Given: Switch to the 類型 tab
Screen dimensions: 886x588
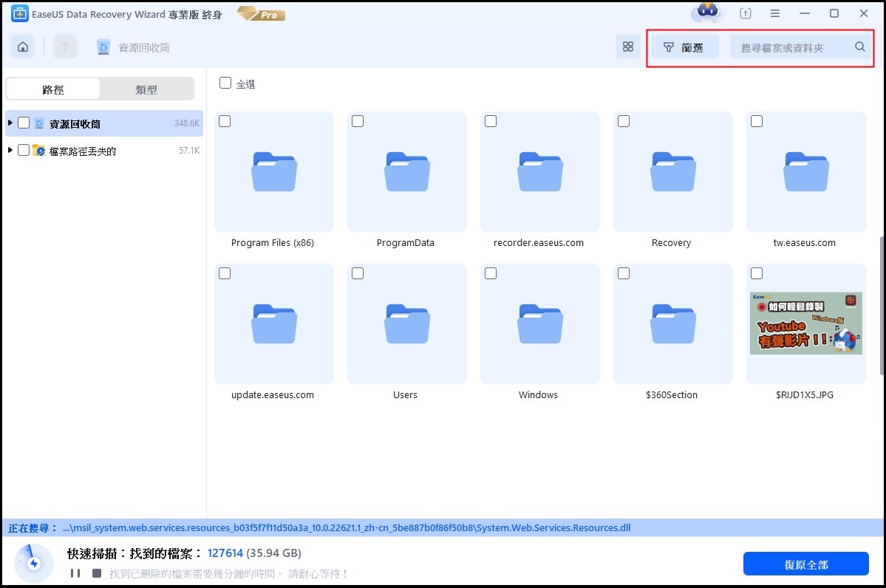Looking at the screenshot, I should (146, 89).
